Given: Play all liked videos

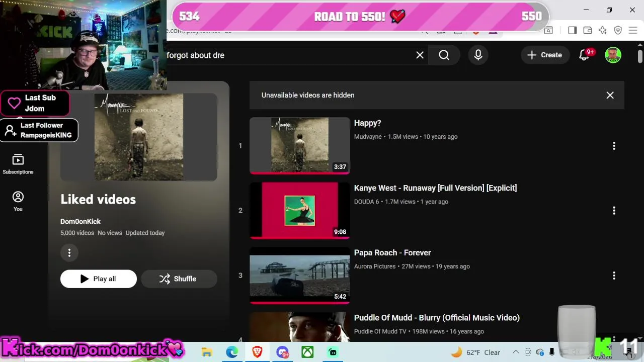Looking at the screenshot, I should (99, 279).
